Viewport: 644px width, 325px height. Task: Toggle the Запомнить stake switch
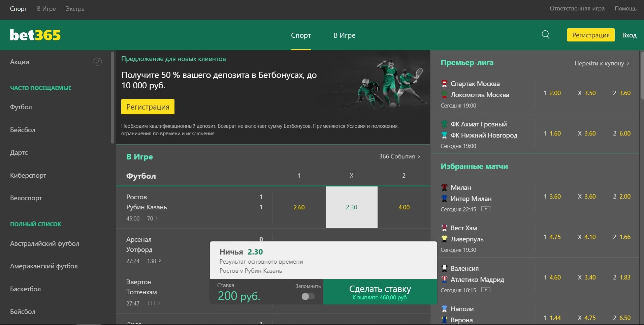pyautogui.click(x=308, y=296)
